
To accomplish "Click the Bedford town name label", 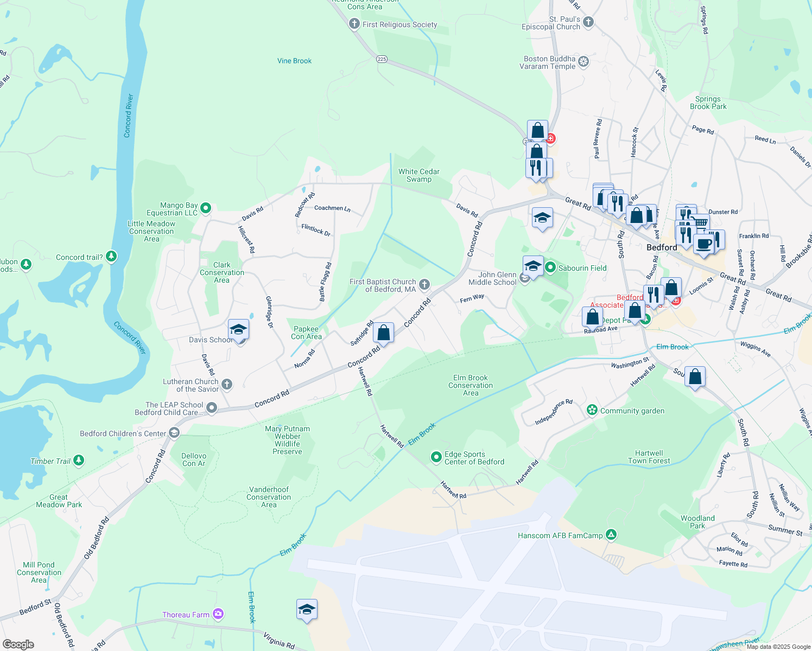I will point(662,247).
